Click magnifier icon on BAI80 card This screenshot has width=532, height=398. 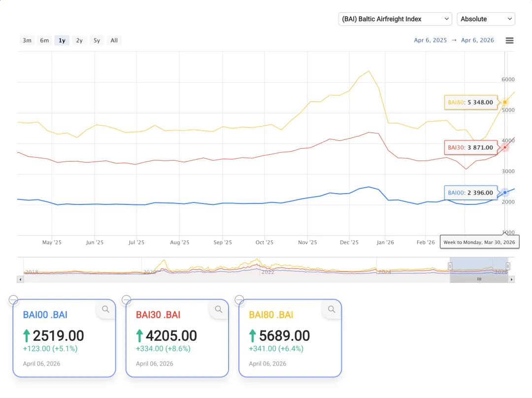332,309
